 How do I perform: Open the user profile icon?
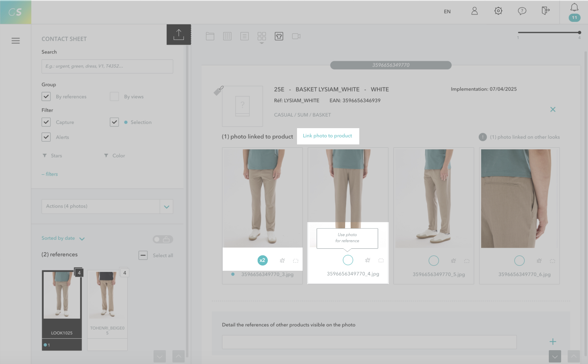pos(474,11)
